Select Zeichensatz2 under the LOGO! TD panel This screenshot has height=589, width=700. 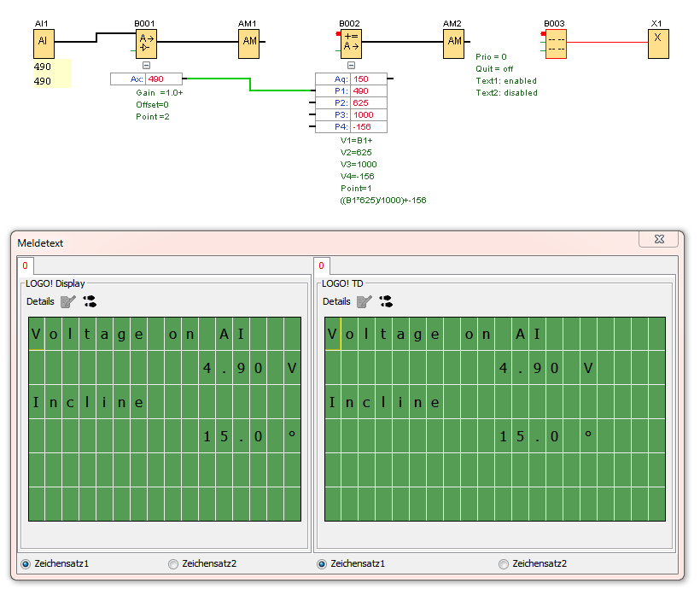[504, 563]
